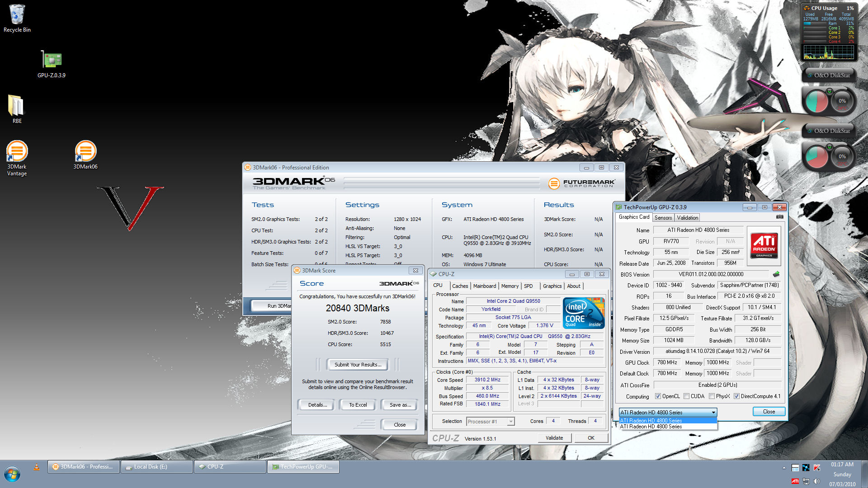Switch to Mainboard tab in CPU-Z
Image resolution: width=868 pixels, height=488 pixels.
[485, 286]
